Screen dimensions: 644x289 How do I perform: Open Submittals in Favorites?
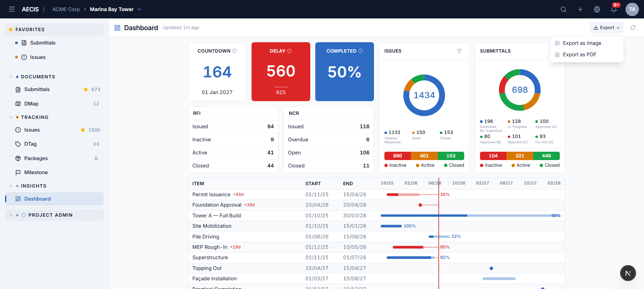54,43
